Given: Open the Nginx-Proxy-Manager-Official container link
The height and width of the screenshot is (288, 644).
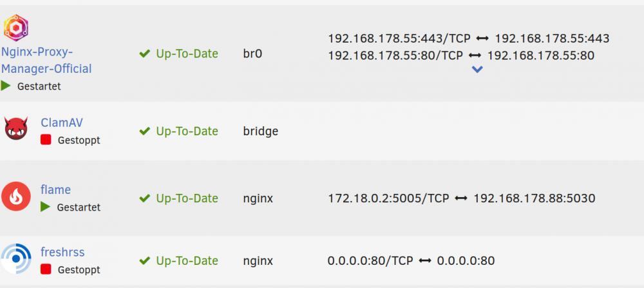Looking at the screenshot, I should 46,61.
